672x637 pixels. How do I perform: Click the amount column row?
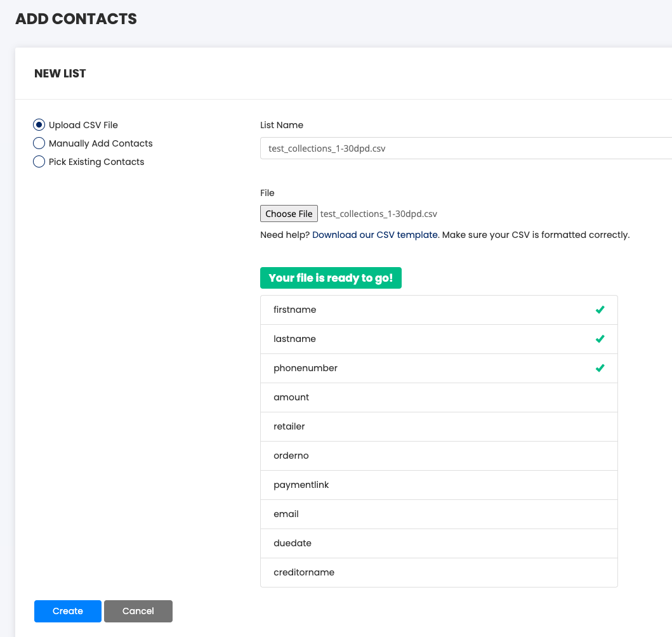(x=438, y=397)
